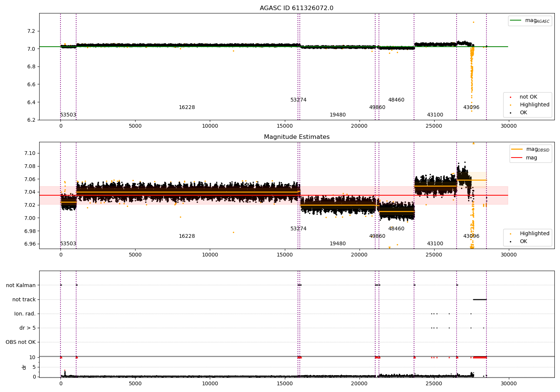This screenshot has height=392, width=560.
Task: Click the 10 tick on the dr axis
Action: point(32,358)
